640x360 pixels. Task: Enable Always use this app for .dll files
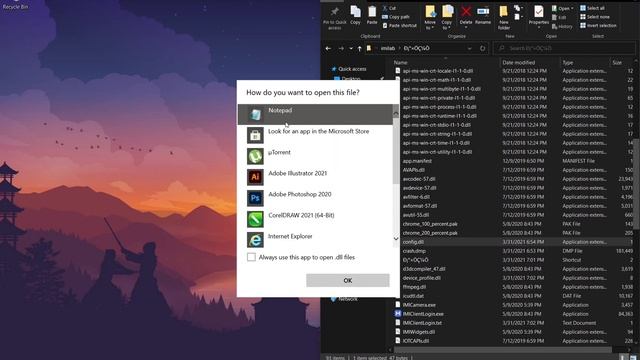pyautogui.click(x=251, y=257)
